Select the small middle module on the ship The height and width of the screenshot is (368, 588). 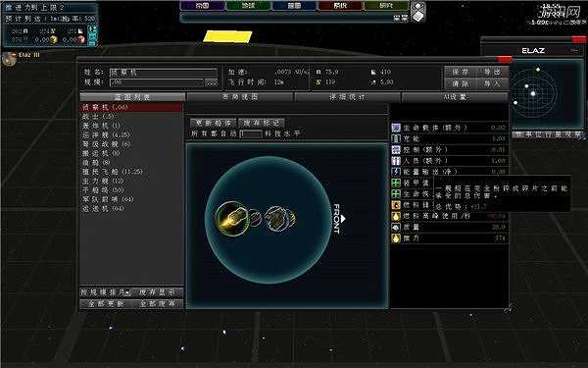256,218
